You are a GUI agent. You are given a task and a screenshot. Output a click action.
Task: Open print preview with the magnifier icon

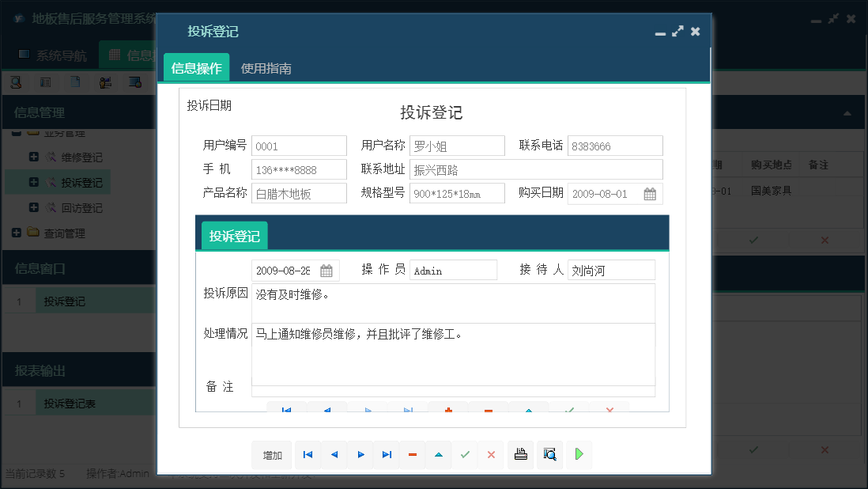pyautogui.click(x=549, y=455)
